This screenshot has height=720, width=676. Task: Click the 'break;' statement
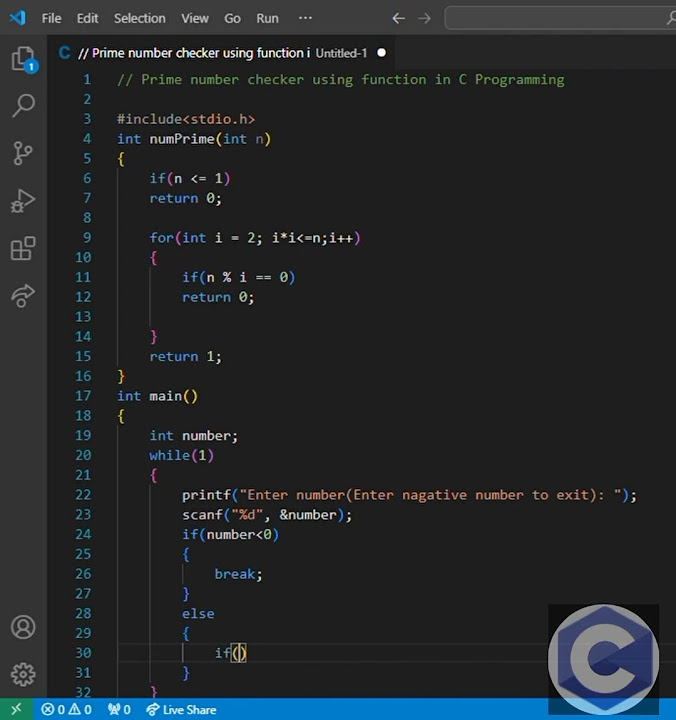238,574
